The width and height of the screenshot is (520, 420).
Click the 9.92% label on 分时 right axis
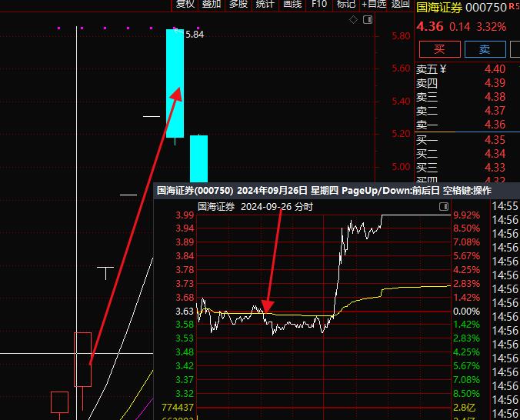(x=467, y=215)
